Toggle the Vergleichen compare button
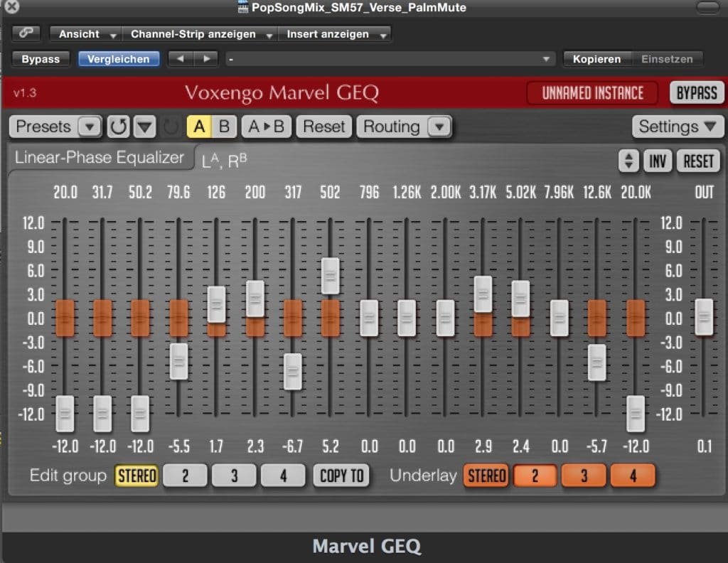728x563 pixels. click(119, 59)
